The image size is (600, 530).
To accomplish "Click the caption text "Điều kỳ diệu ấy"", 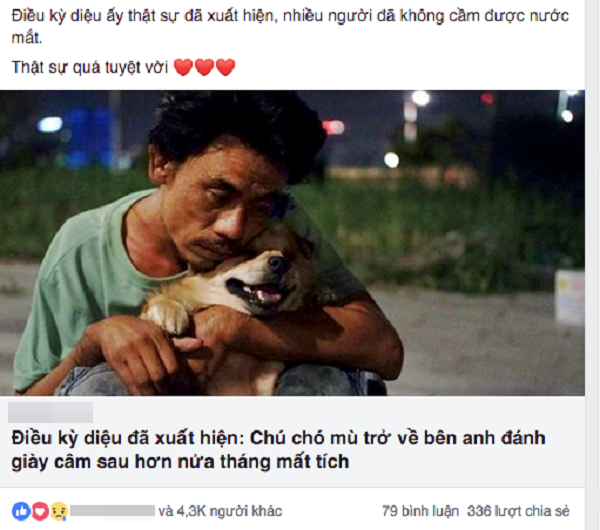I will 68,16.
